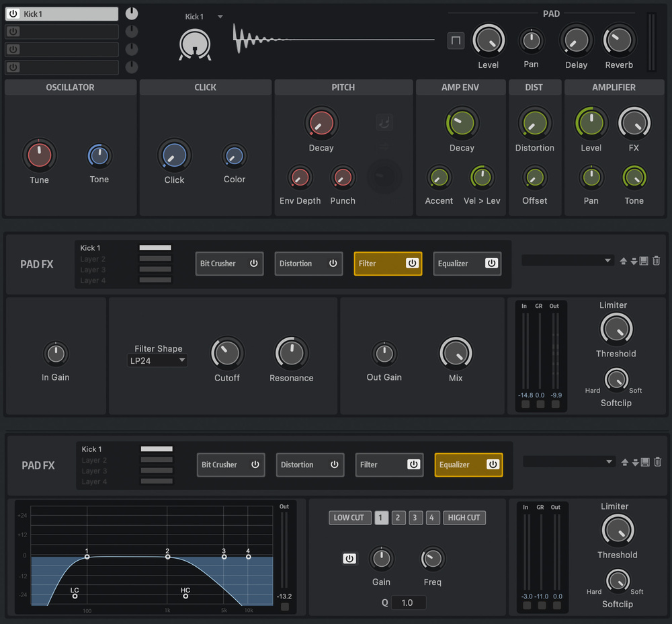Image resolution: width=672 pixels, height=624 pixels.
Task: Click the Punch knob
Action: (x=343, y=178)
